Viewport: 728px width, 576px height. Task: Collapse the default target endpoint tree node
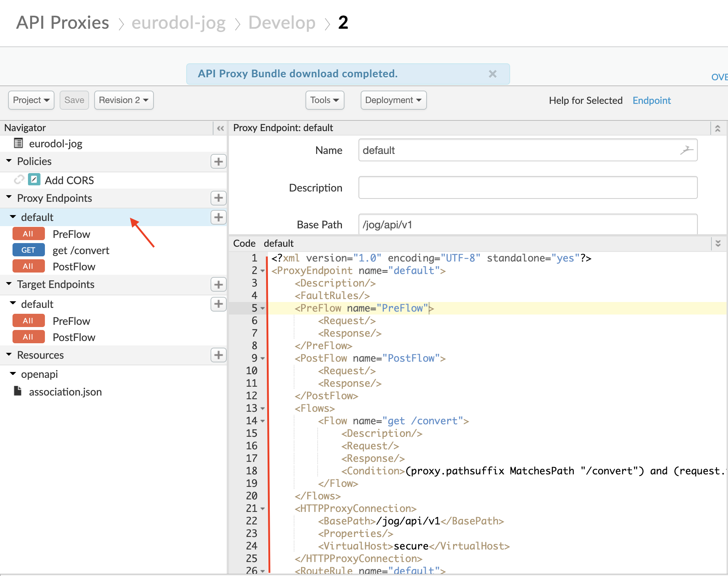coord(13,303)
